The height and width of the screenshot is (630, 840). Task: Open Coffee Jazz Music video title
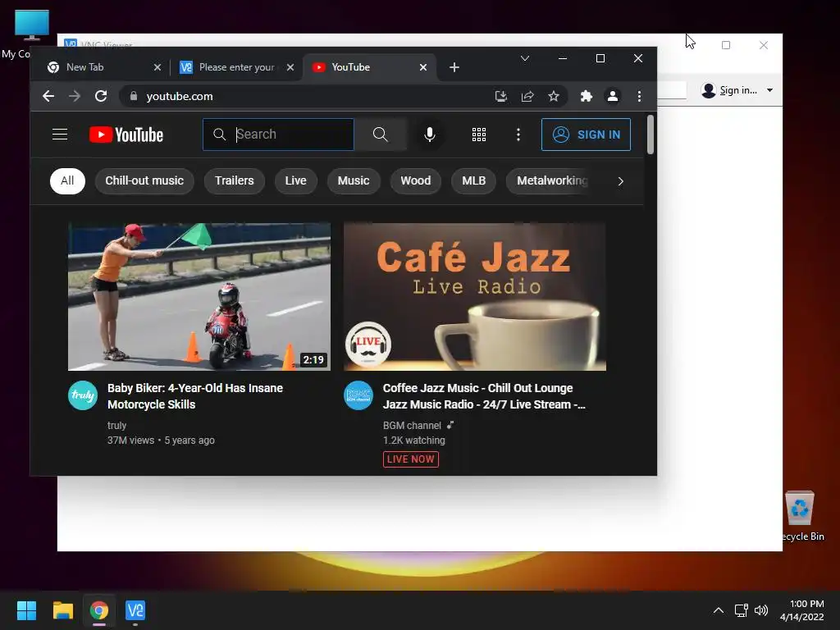(484, 396)
